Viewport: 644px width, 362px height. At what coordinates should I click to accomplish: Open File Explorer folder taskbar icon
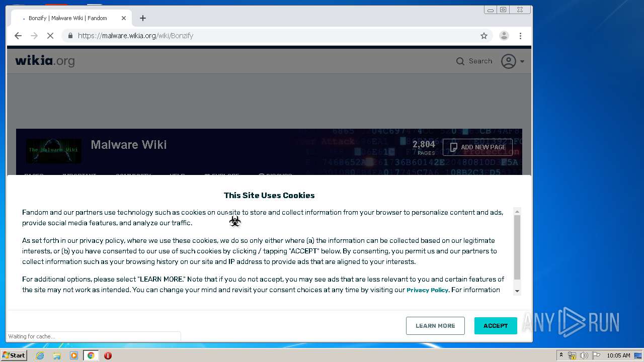click(57, 355)
